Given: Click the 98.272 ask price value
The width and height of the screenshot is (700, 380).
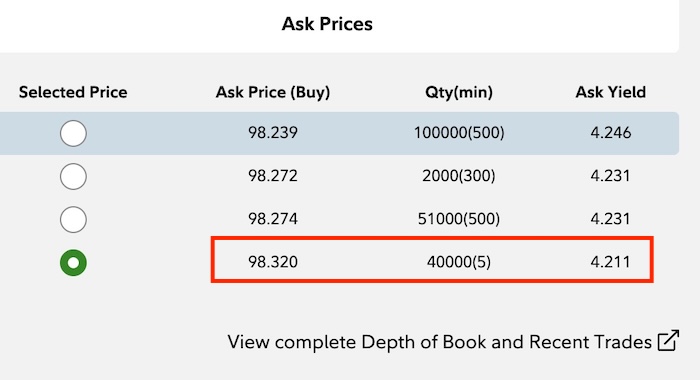Looking at the screenshot, I should (273, 176).
